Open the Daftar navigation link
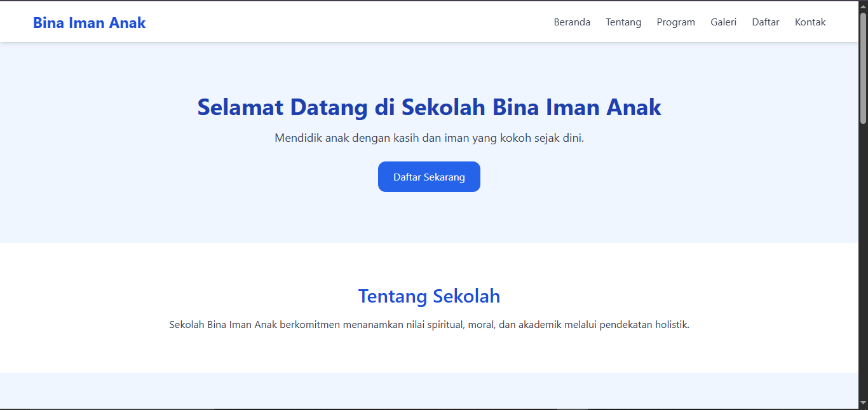The width and height of the screenshot is (868, 410). click(x=765, y=22)
